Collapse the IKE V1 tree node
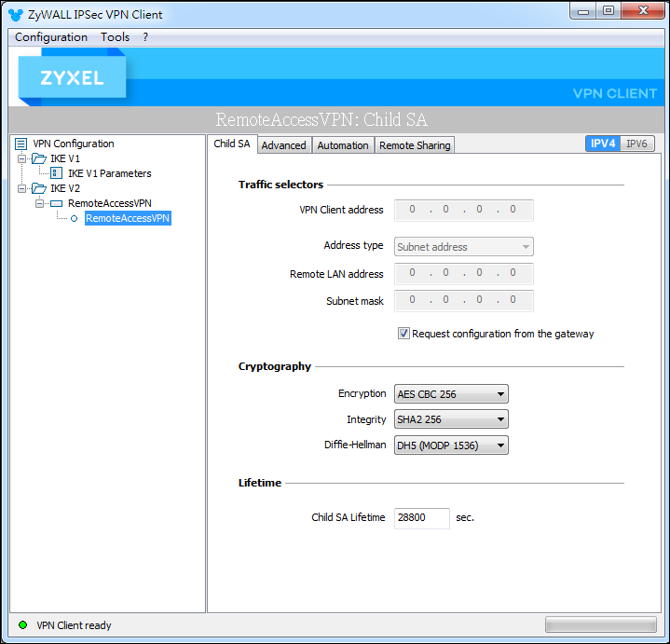This screenshot has width=670, height=644. click(21, 158)
